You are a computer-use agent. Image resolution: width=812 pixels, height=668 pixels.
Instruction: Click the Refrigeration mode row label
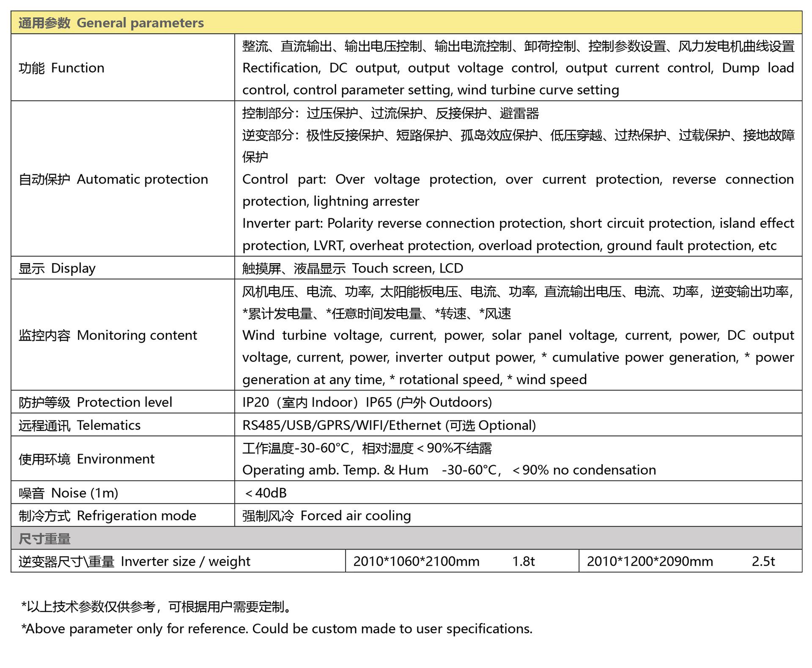pos(107,516)
